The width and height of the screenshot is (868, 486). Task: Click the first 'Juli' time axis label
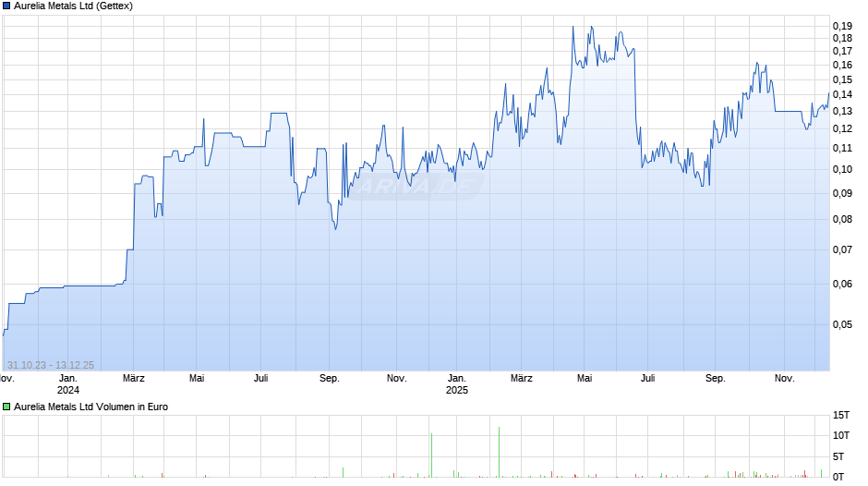(x=260, y=379)
